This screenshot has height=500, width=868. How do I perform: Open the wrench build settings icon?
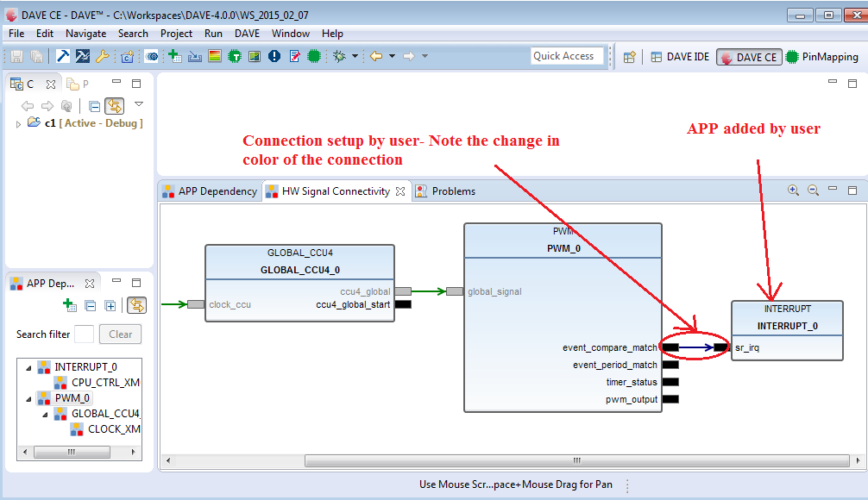coord(102,56)
